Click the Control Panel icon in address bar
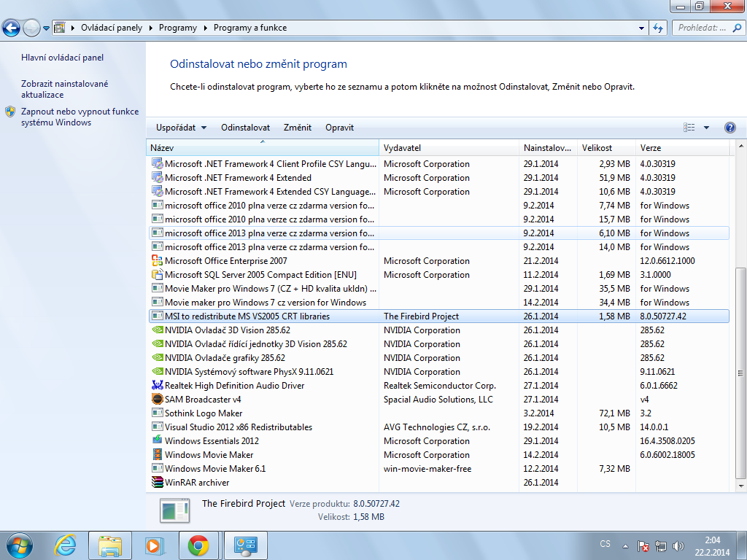Screen dimensions: 747x560 pos(60,28)
